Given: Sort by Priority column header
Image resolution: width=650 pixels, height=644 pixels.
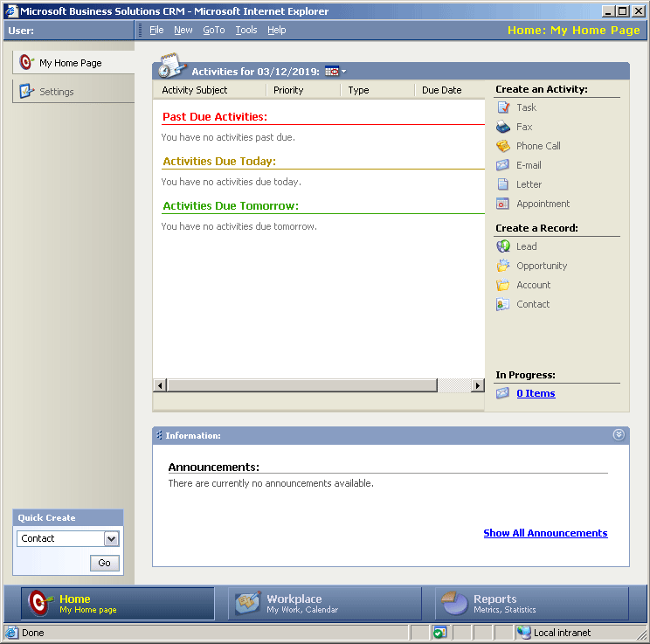Looking at the screenshot, I should pyautogui.click(x=303, y=90).
